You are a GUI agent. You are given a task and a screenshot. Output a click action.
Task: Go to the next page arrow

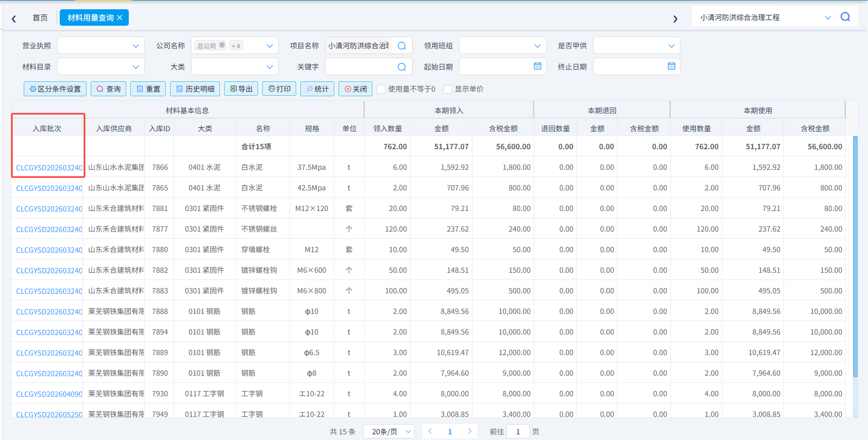pyautogui.click(x=470, y=431)
